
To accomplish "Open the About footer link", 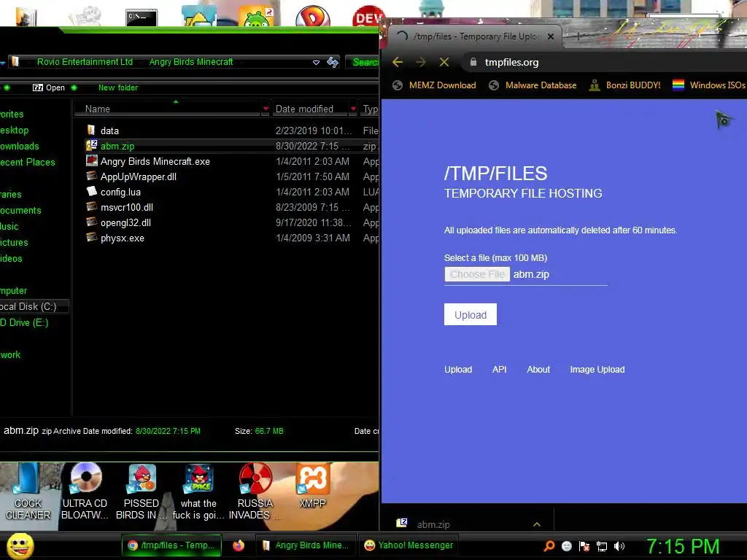I will [x=538, y=370].
